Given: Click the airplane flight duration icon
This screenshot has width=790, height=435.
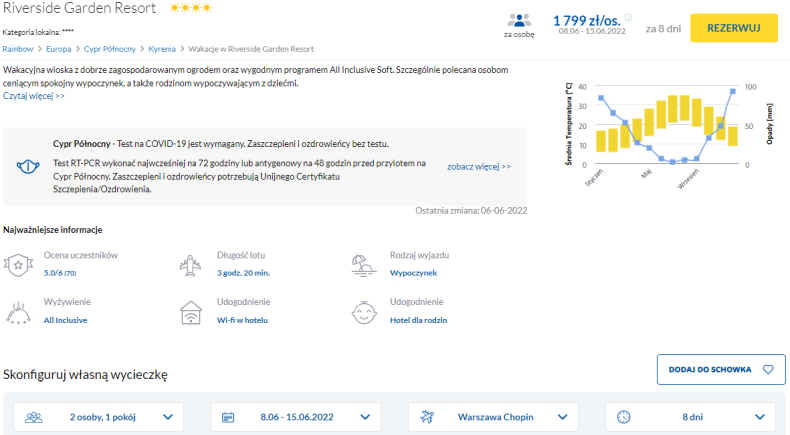Looking at the screenshot, I should coord(192,264).
